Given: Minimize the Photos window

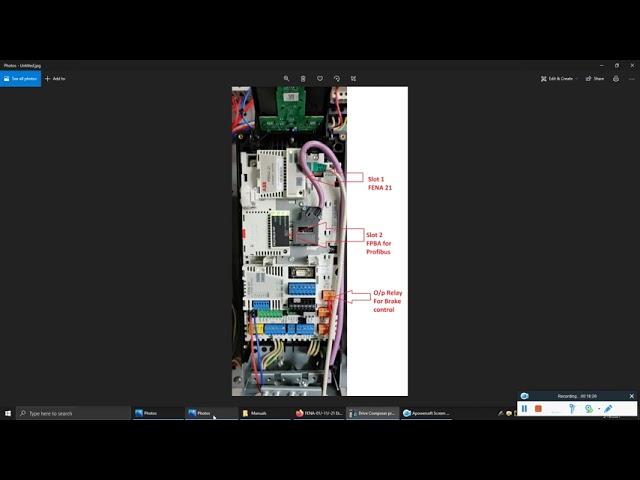Looking at the screenshot, I should [601, 65].
